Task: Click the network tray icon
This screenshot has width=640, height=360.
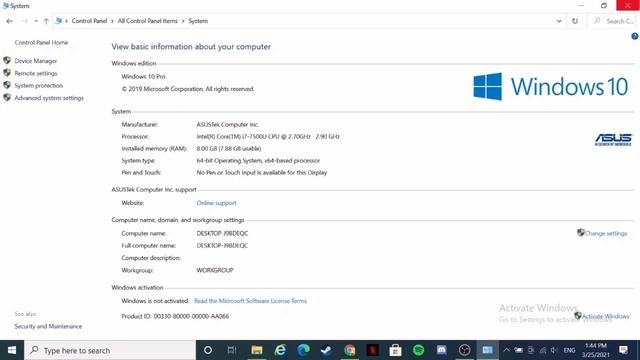Action: 542,350
